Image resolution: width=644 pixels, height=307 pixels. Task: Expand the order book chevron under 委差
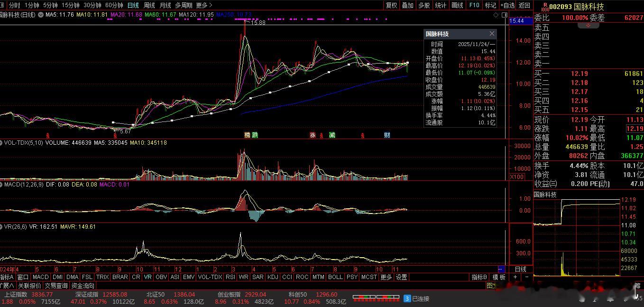point(589,25)
